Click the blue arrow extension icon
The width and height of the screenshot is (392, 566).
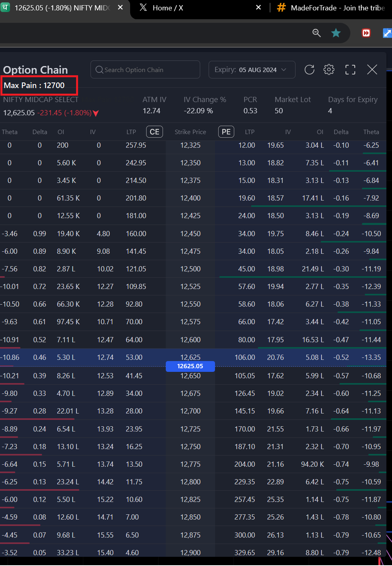pyautogui.click(x=387, y=33)
